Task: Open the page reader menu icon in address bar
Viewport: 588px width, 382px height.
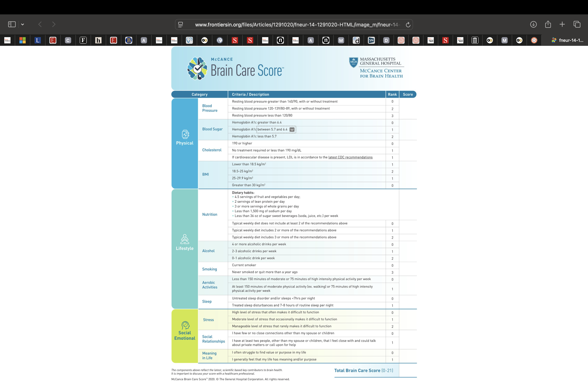Action: (181, 25)
